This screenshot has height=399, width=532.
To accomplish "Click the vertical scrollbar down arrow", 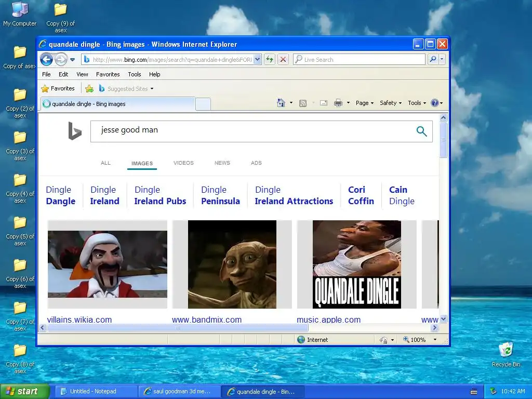I will click(x=444, y=319).
